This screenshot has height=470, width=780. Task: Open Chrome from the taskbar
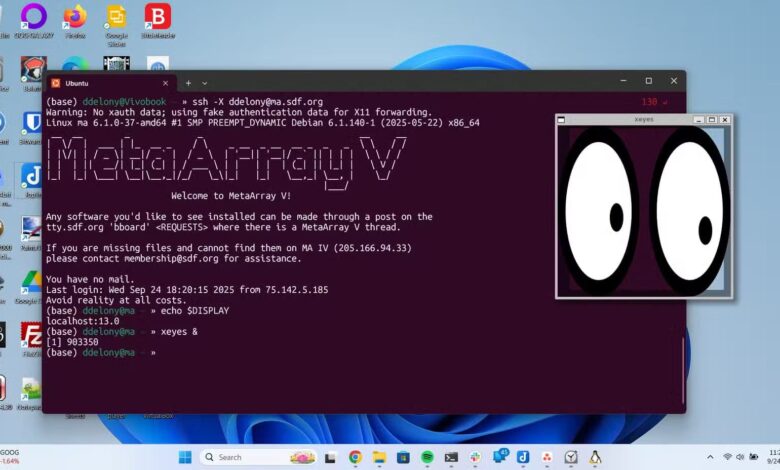pos(355,457)
